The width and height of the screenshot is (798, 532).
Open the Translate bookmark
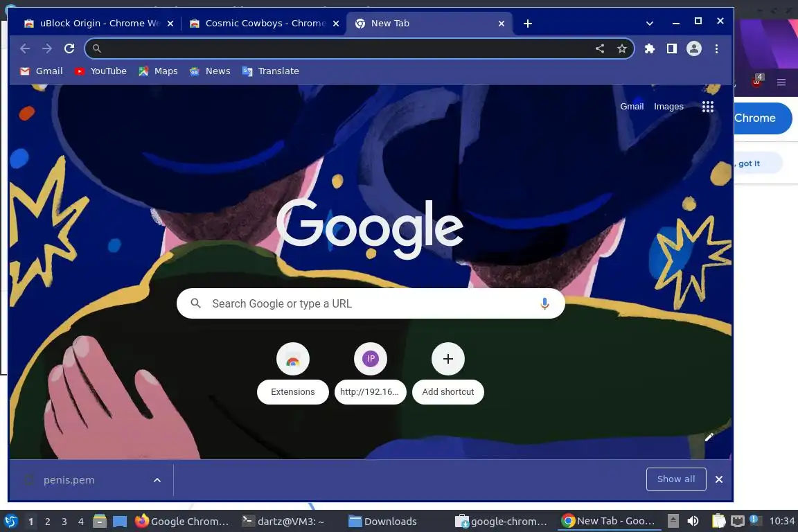click(x=271, y=71)
